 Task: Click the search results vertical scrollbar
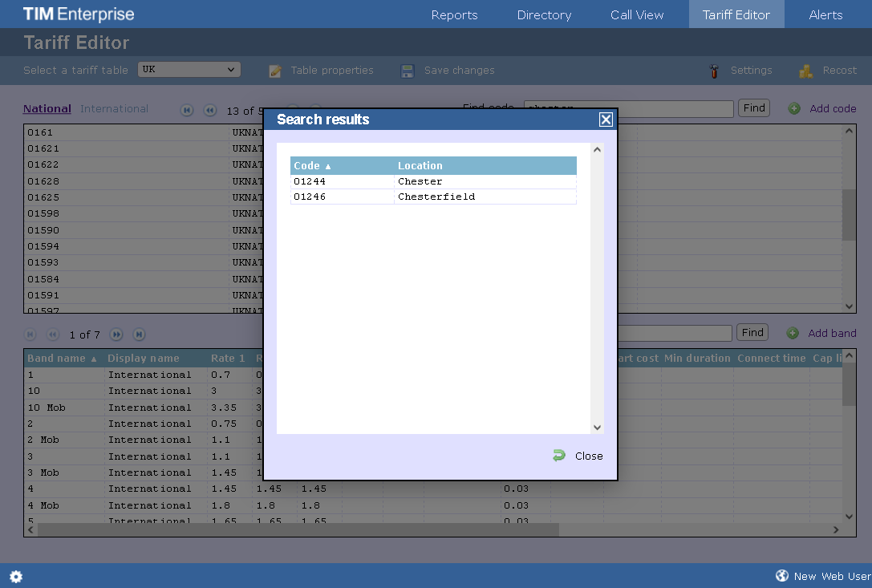click(x=596, y=289)
